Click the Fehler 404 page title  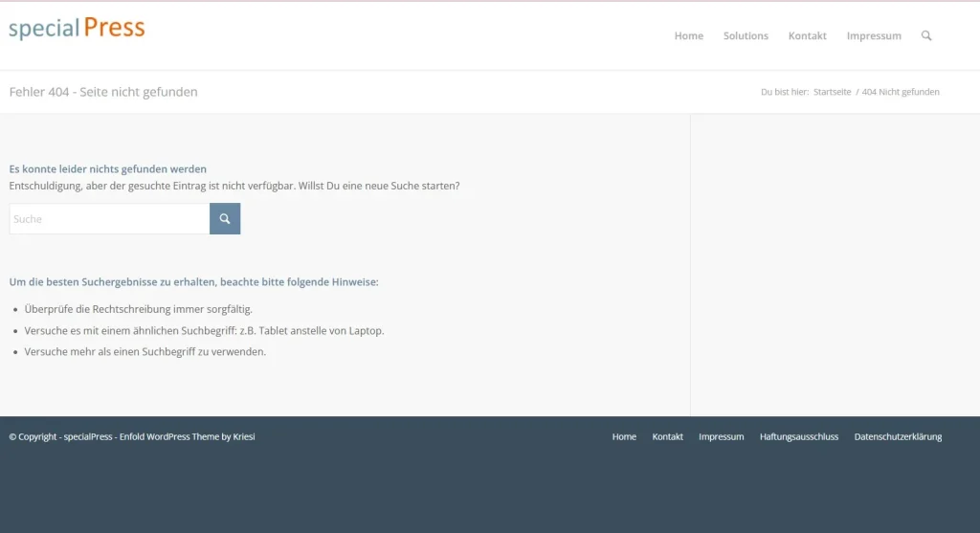pyautogui.click(x=103, y=92)
